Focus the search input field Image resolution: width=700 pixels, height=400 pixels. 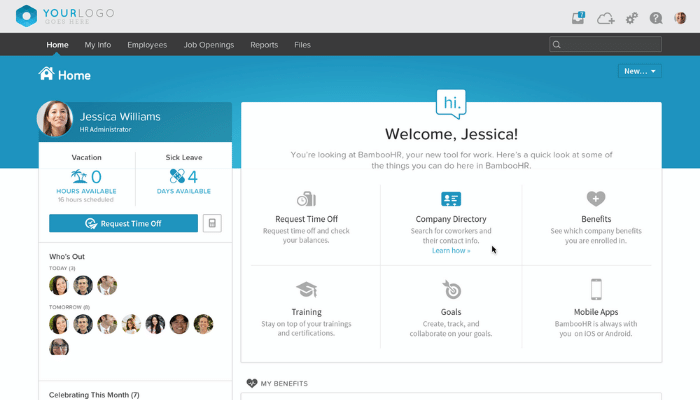(605, 45)
